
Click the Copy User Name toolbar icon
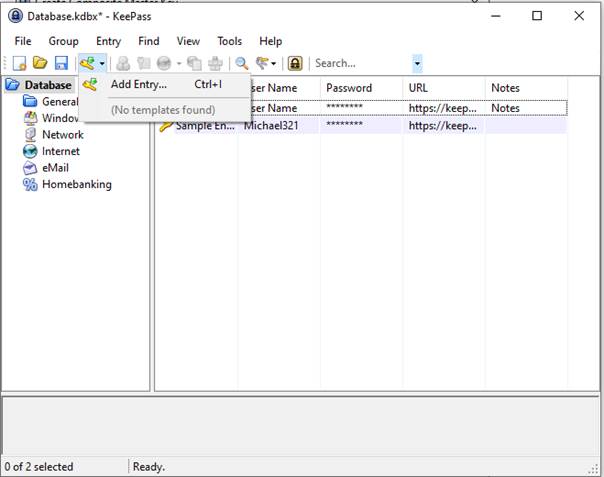tap(123, 64)
